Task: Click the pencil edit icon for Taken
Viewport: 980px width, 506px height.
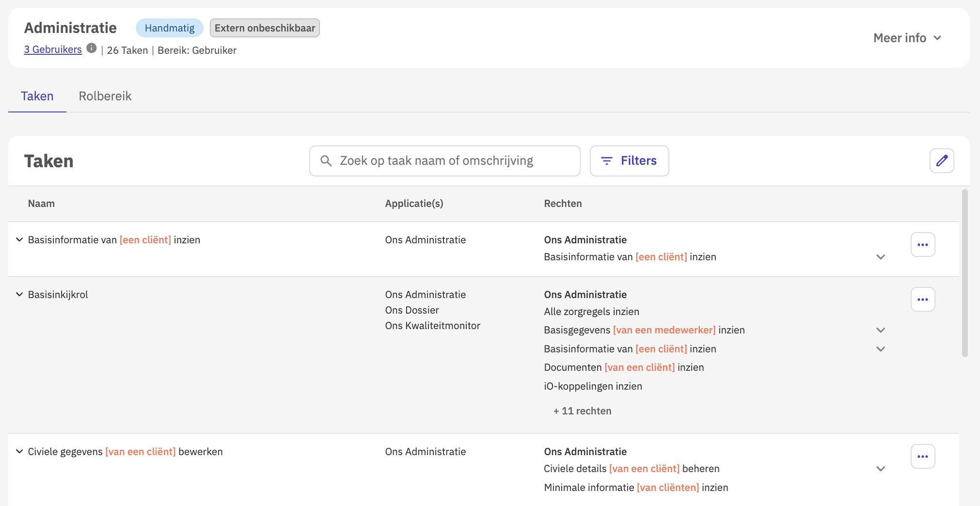Action: [942, 161]
